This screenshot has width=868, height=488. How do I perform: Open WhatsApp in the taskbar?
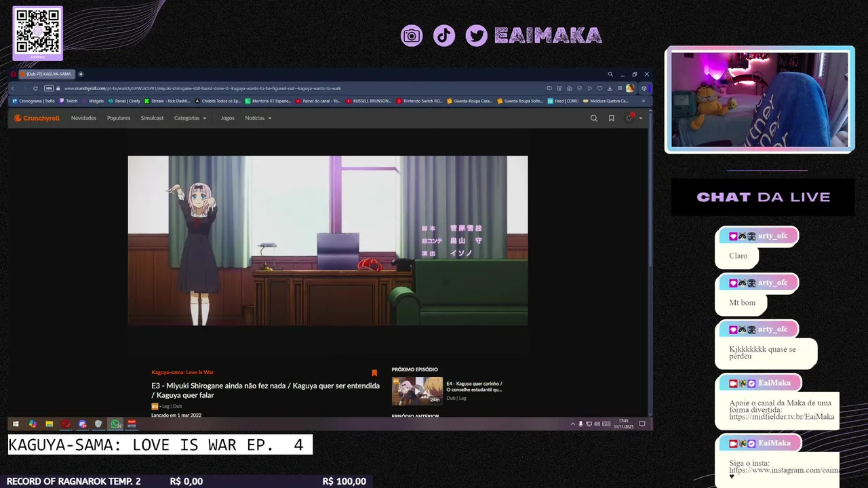point(116,424)
